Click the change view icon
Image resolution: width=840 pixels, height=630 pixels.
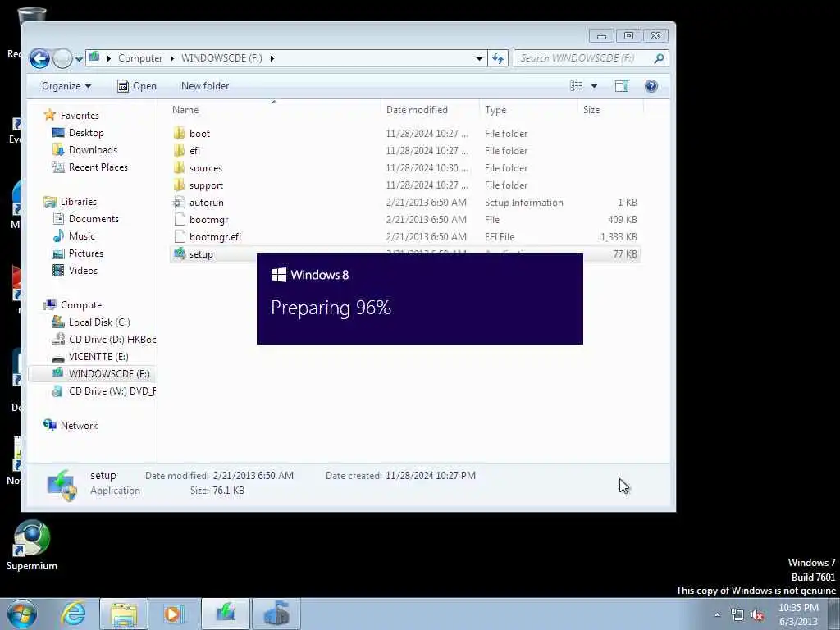[577, 86]
